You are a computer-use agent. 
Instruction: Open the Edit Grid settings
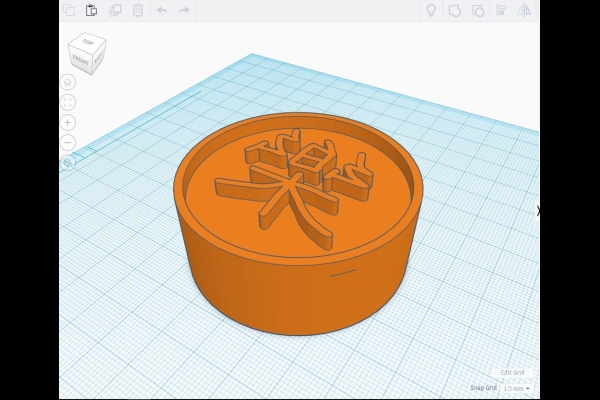point(512,372)
